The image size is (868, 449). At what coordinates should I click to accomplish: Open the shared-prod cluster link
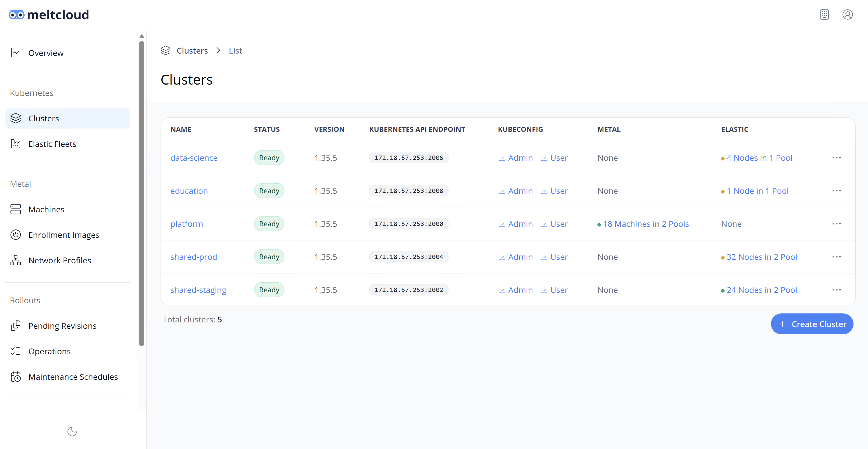click(x=194, y=257)
